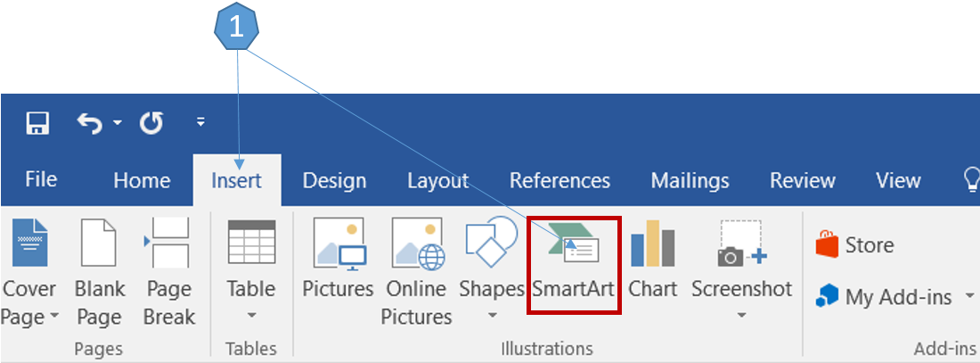Expand the My Add-ins dropdown
The width and height of the screenshot is (980, 363).
pos(969,297)
